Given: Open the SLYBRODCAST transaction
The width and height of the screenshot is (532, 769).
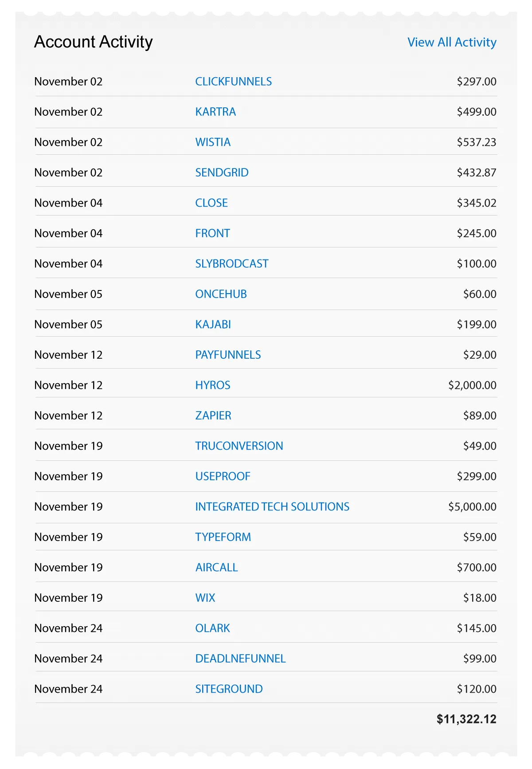Looking at the screenshot, I should (x=232, y=264).
